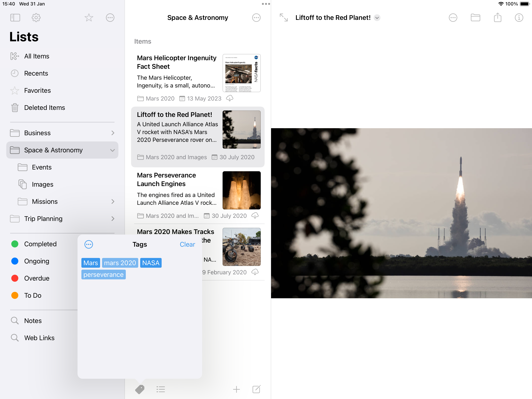Tap the battery indicator in status bar
Screen dimensions: 532x399
point(525,4)
